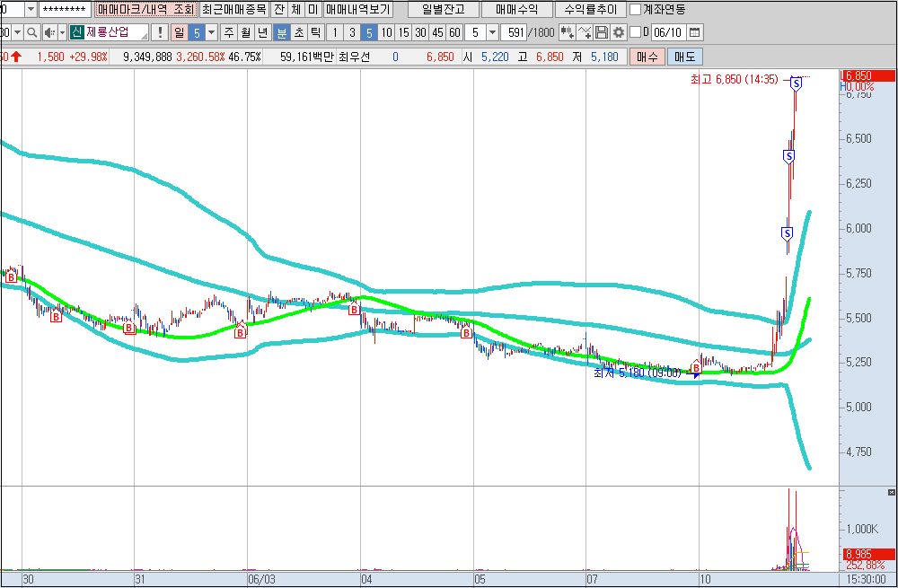The height and width of the screenshot is (588, 898).
Task: Expand the speaker options dropdown arrow
Action: 63,32
